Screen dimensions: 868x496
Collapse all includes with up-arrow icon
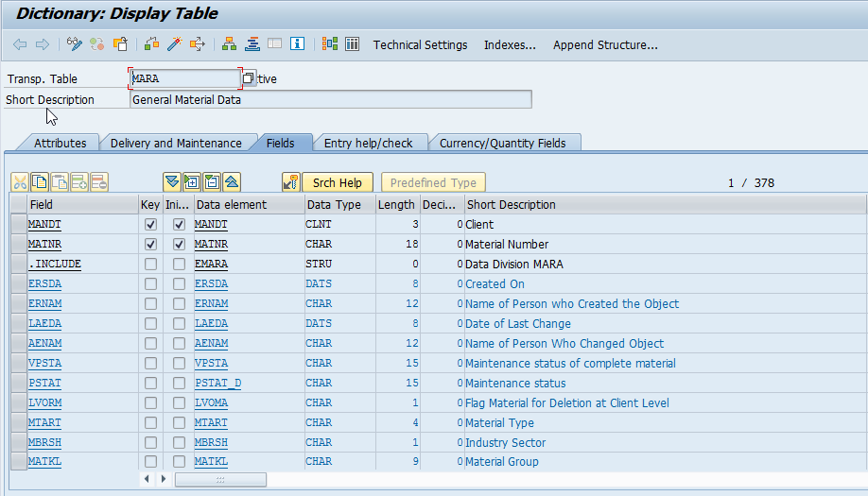(x=232, y=182)
